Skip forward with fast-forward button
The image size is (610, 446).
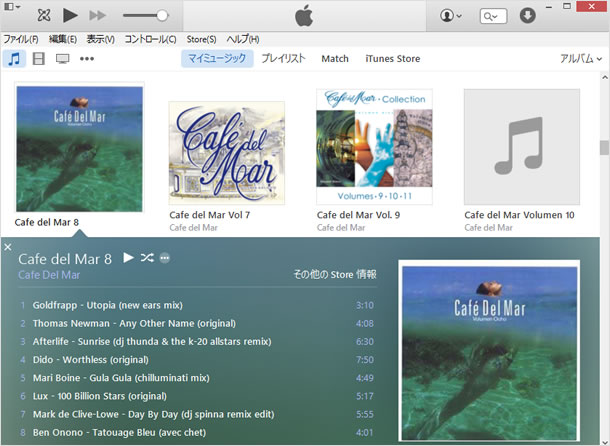click(97, 16)
